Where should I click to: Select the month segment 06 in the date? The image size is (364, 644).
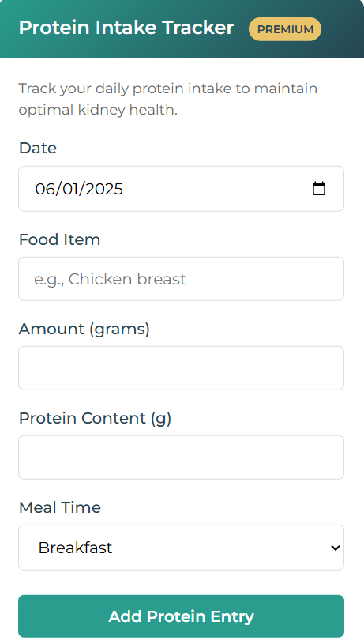click(43, 189)
